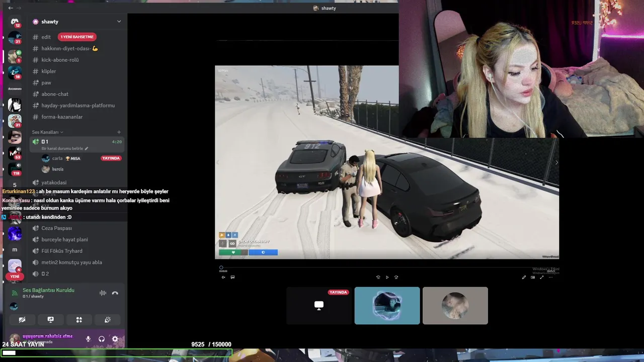Open server icon with badge 53

pyautogui.click(x=15, y=153)
